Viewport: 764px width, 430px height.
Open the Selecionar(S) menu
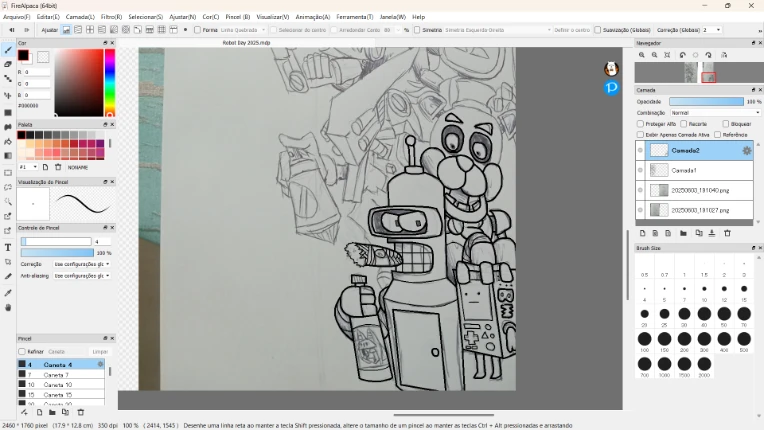(145, 17)
